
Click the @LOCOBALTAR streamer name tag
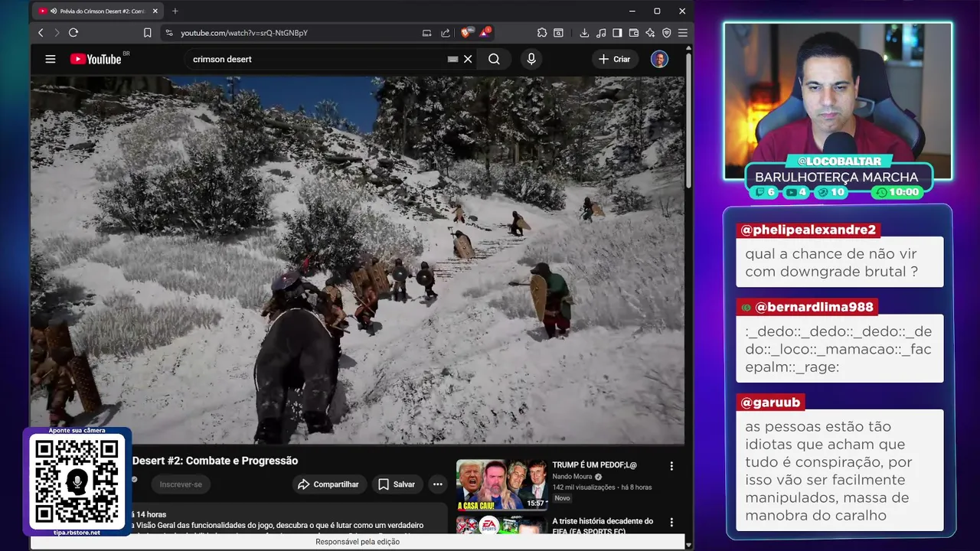point(838,161)
